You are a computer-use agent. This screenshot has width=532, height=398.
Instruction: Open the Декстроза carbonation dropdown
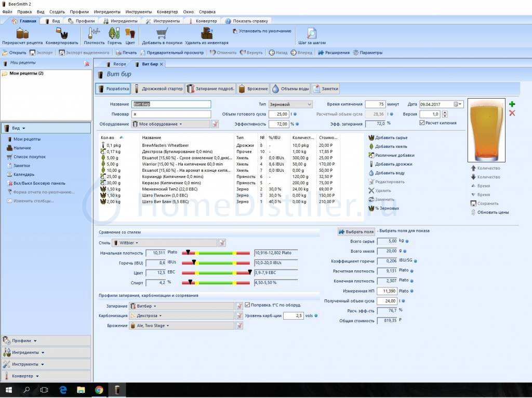[181, 315]
